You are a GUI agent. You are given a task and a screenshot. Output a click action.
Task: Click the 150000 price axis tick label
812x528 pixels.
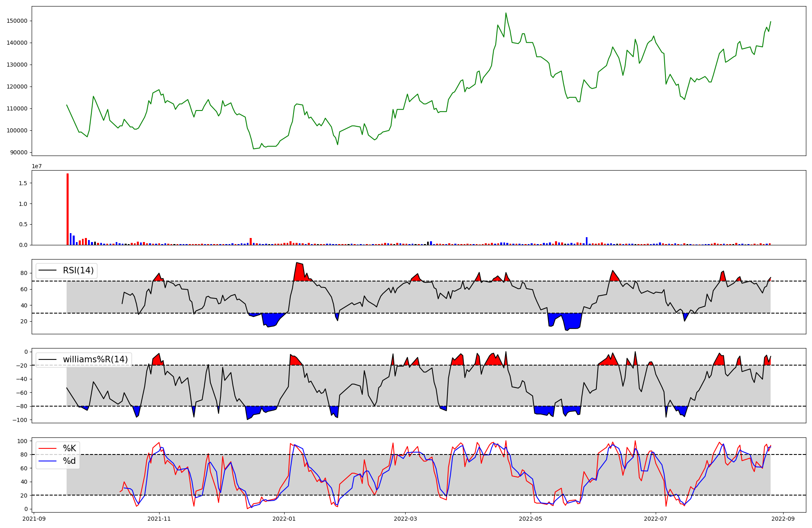pyautogui.click(x=17, y=21)
